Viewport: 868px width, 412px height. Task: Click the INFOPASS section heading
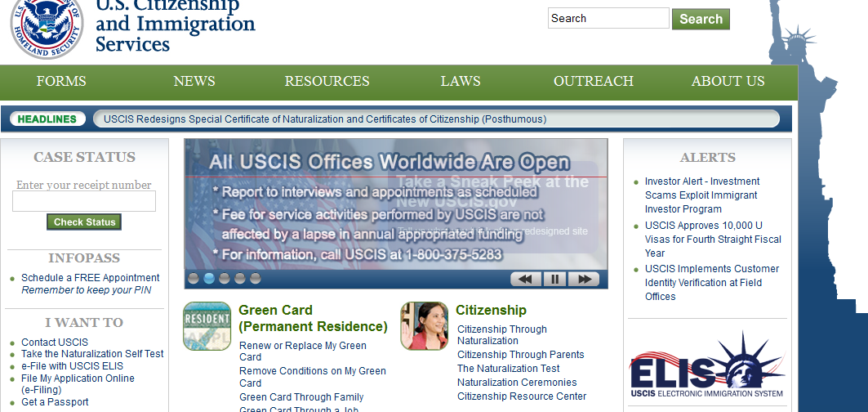tap(84, 257)
